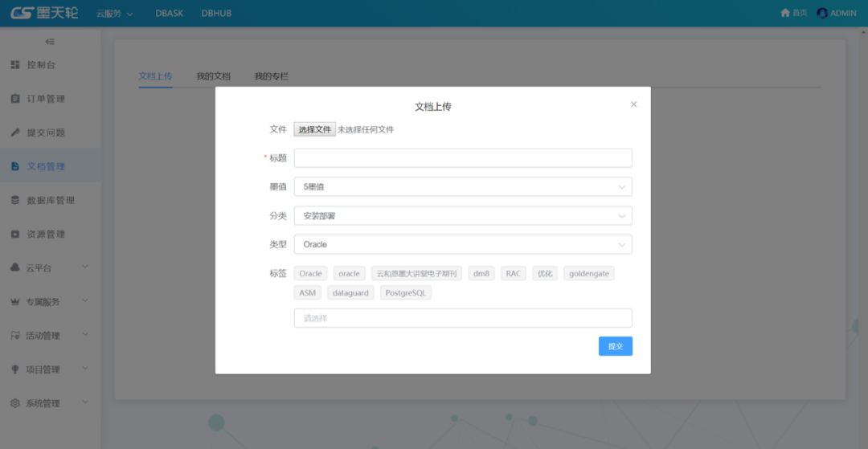Click the 数据库管理 database icon

coord(14,200)
